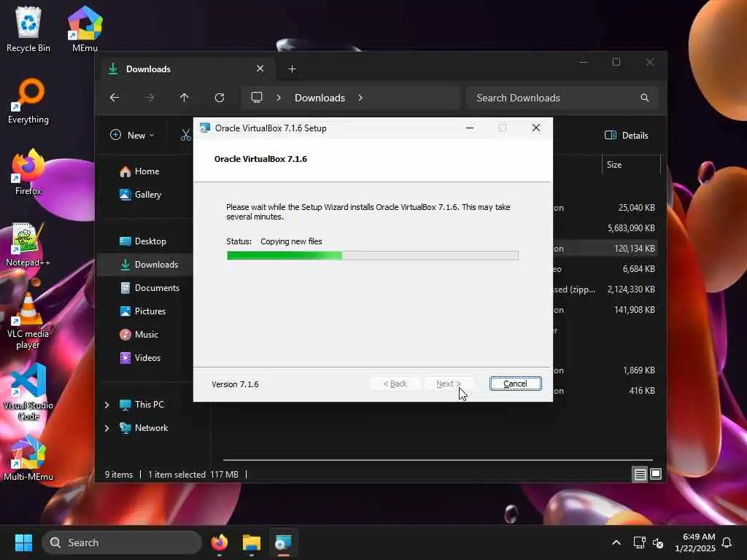Click chevron after Downloads in address bar
Screen dimensions: 747x560
[360, 98]
